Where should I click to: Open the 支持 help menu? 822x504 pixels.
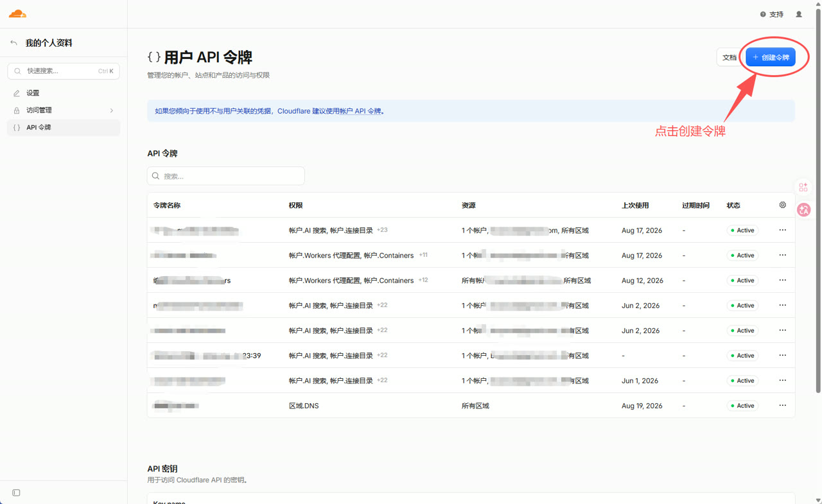click(x=772, y=14)
